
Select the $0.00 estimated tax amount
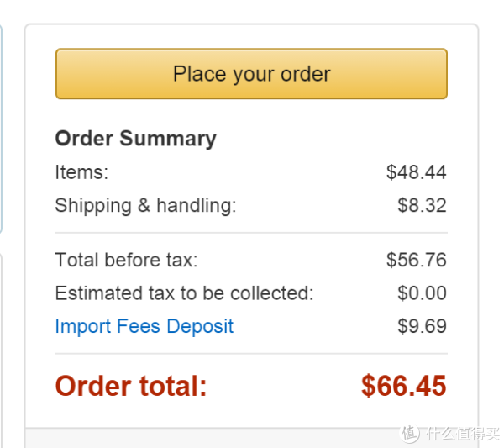[x=422, y=293]
